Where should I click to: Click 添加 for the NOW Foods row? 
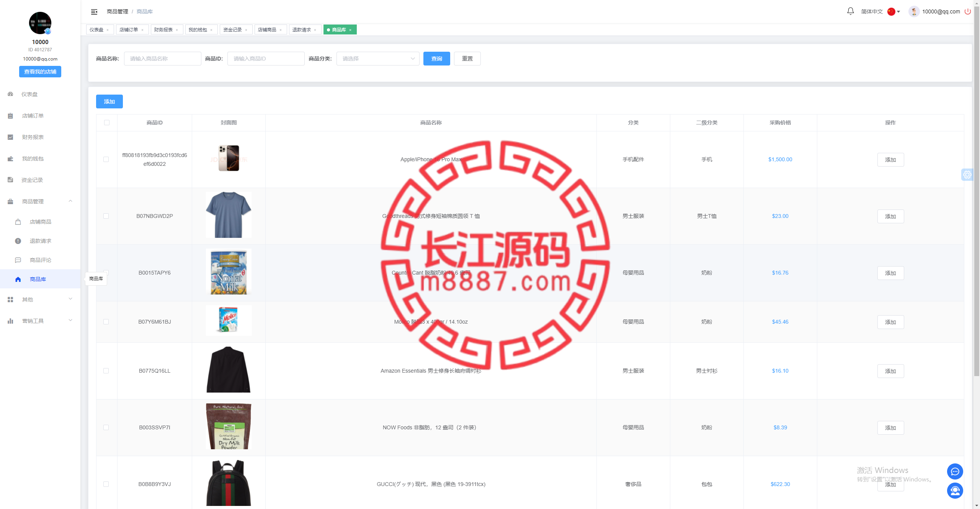[x=891, y=428]
